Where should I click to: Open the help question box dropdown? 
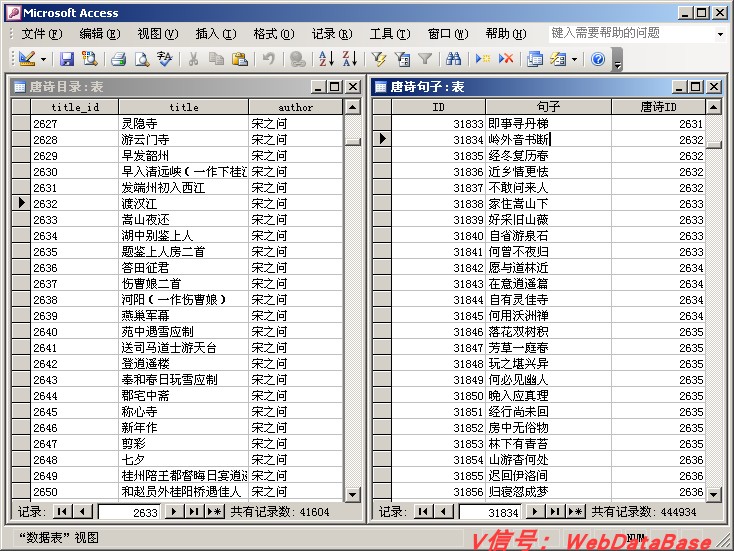coord(720,34)
